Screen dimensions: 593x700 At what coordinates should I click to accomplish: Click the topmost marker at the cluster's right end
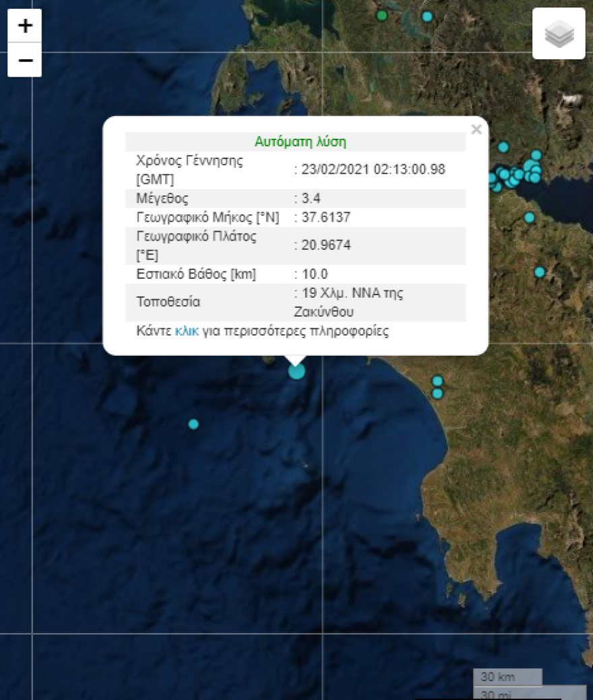[536, 155]
